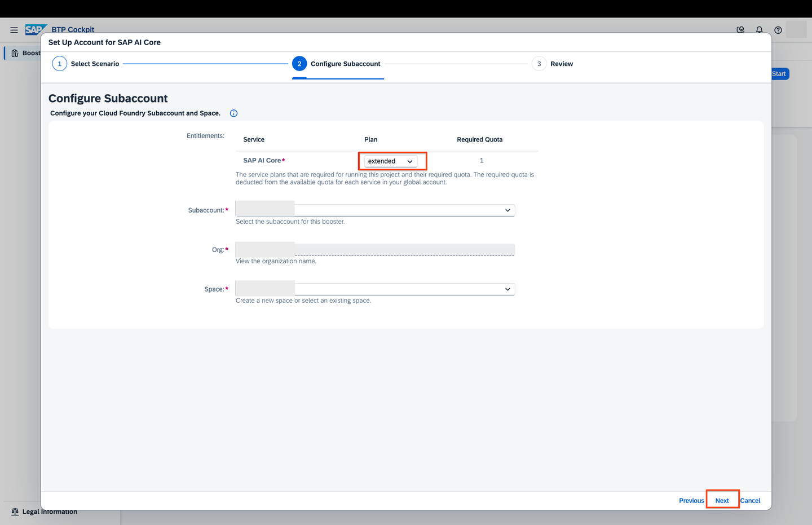Cancel the setup wizard
The width and height of the screenshot is (812, 525).
point(750,500)
